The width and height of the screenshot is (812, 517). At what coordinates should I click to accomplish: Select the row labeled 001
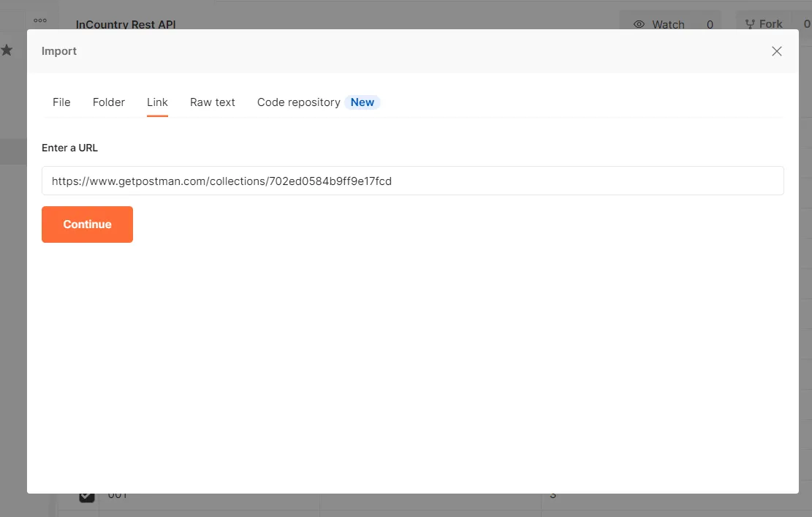pos(117,494)
